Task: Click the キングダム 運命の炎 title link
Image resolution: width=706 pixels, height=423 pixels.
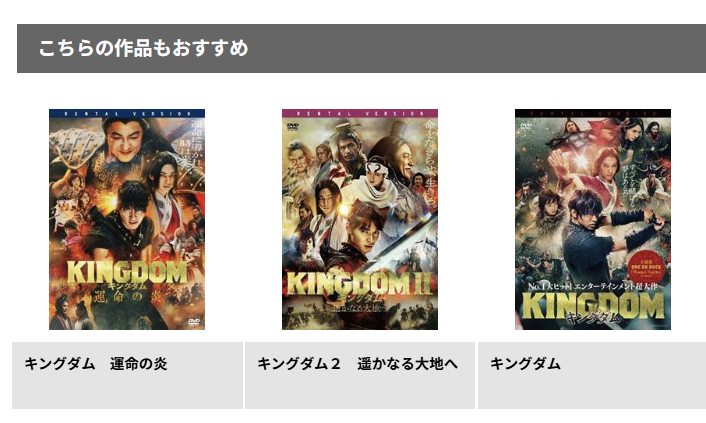Action: tap(95, 364)
